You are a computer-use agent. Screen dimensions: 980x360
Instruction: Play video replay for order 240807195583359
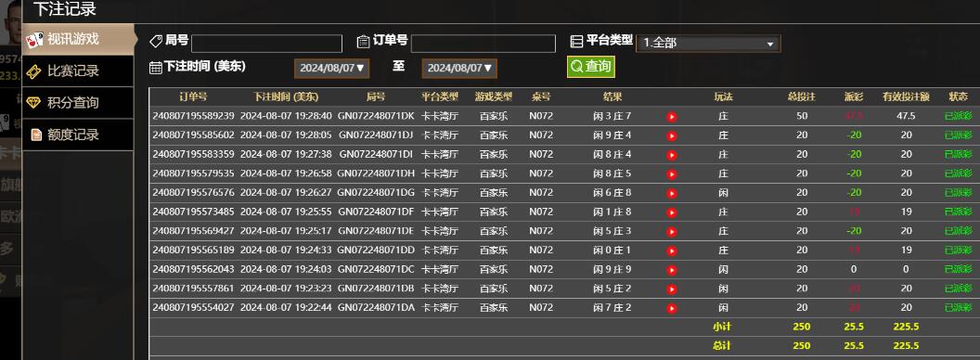[672, 155]
